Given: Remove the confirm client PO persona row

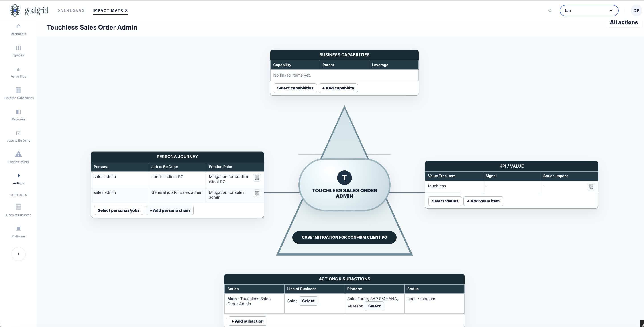Looking at the screenshot, I should (x=257, y=177).
